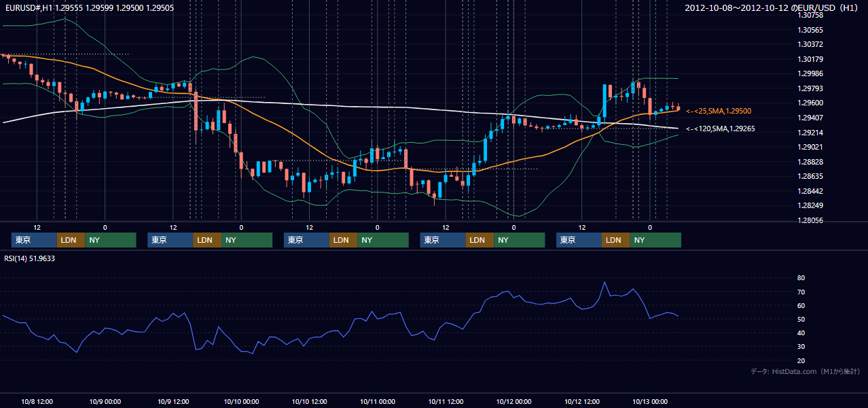Select the 1.29600 price axis label
The image size is (868, 408).
click(810, 103)
